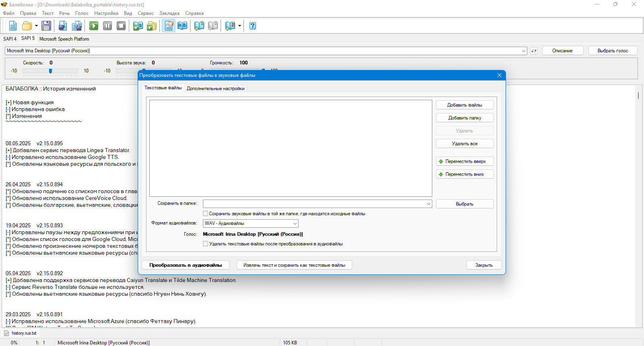This screenshot has width=644, height=346.
Task: Click the green Play speech icon
Action: click(x=94, y=26)
